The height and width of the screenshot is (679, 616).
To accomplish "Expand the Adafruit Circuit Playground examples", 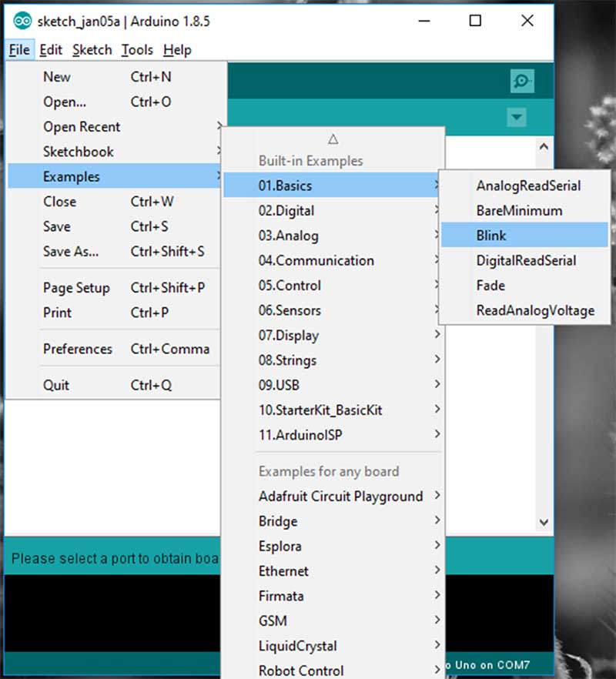I will [x=340, y=497].
